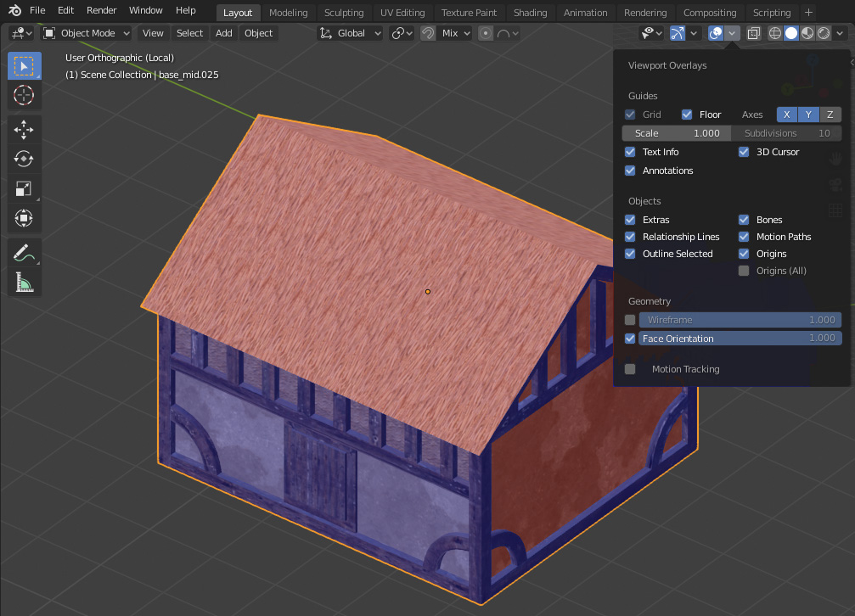This screenshot has height=616, width=855.
Task: Disable the 3D Cursor overlay checkbox
Action: [x=744, y=152]
